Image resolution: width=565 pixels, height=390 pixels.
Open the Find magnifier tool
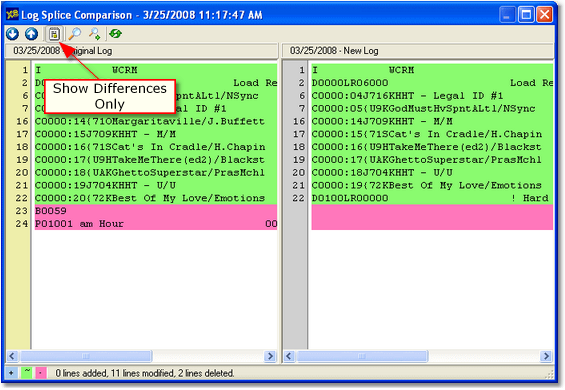click(x=75, y=34)
